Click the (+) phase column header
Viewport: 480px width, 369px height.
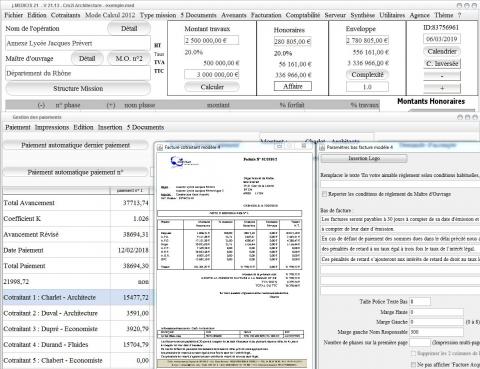click(x=111, y=105)
